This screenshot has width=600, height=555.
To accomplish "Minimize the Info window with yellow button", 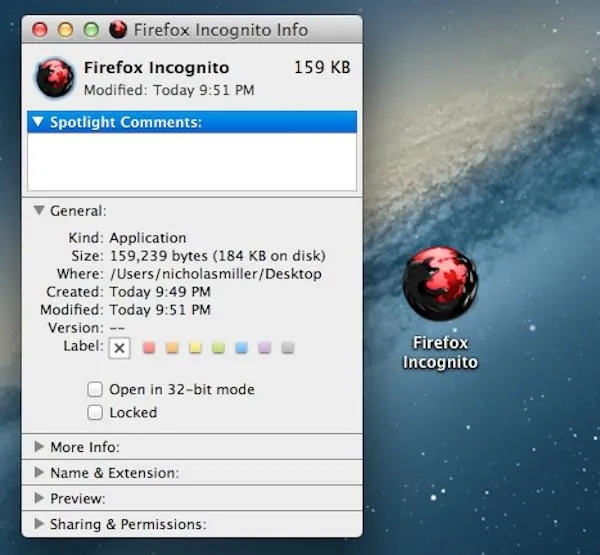I will point(65,30).
